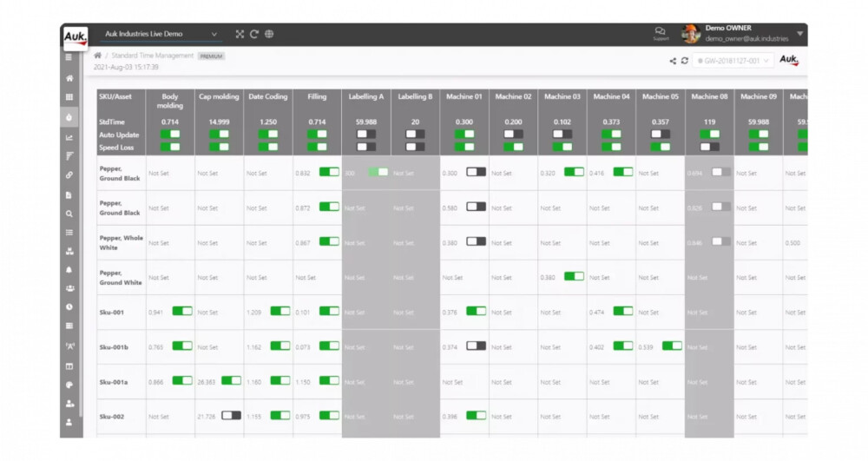Expand the GW-20181127-001 gateway dropdown
Screen dimensions: 868x461
click(732, 61)
